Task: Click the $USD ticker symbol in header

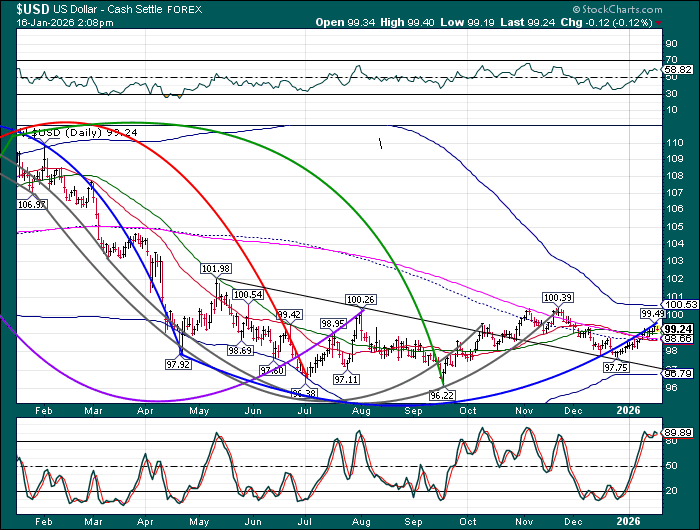Action: pos(23,8)
